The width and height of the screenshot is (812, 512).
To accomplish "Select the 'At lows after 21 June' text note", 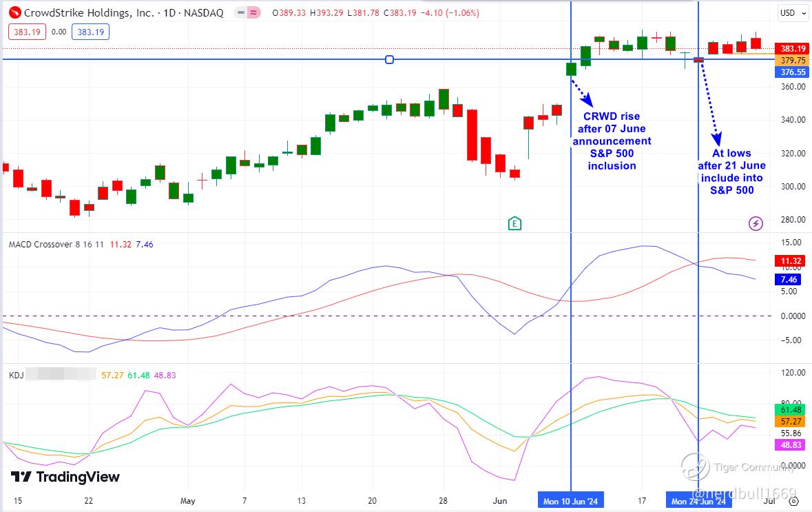I will pyautogui.click(x=731, y=172).
